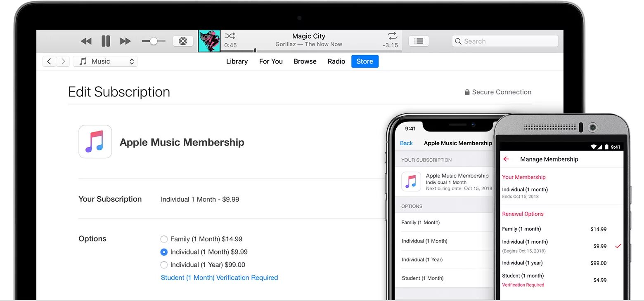The height and width of the screenshot is (301, 644).
Task: Open the Up Next list icon
Action: [419, 41]
